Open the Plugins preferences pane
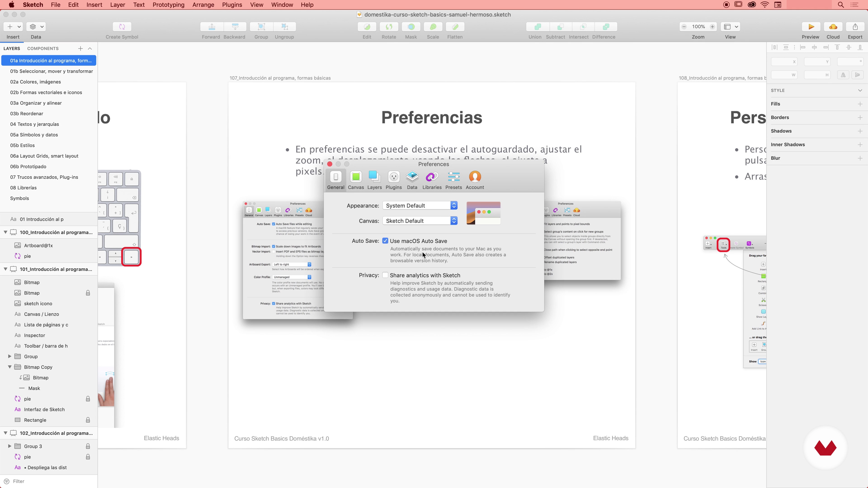The width and height of the screenshot is (868, 488). (394, 180)
